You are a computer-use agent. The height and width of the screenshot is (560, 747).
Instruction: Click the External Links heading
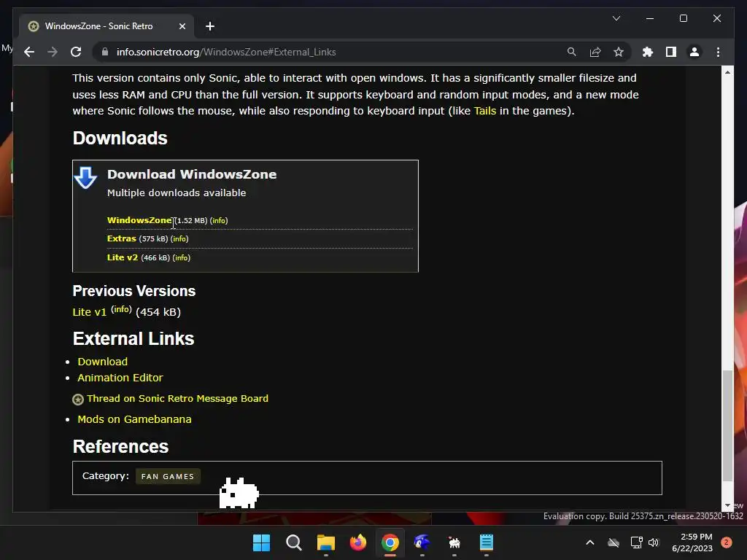(133, 338)
